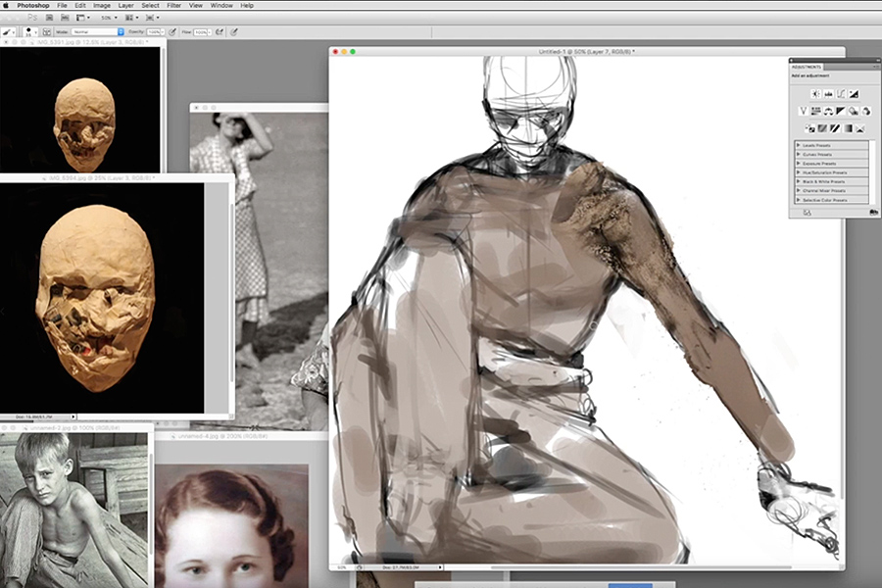
Task: Open the Opacity slider arrow
Action: pos(163,32)
